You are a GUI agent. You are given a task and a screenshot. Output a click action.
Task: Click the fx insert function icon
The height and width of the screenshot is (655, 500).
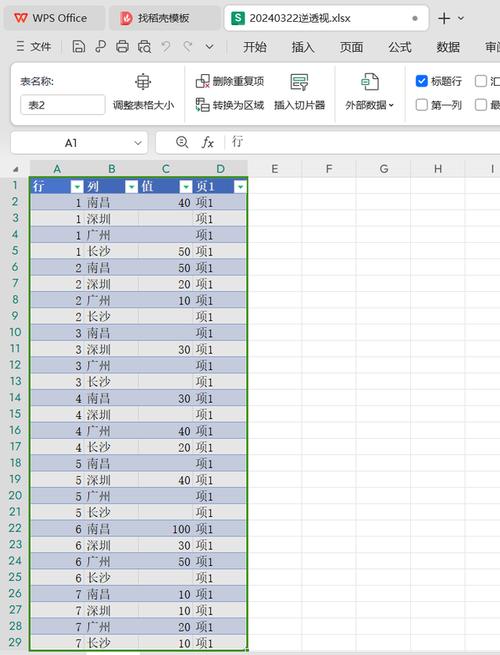208,143
